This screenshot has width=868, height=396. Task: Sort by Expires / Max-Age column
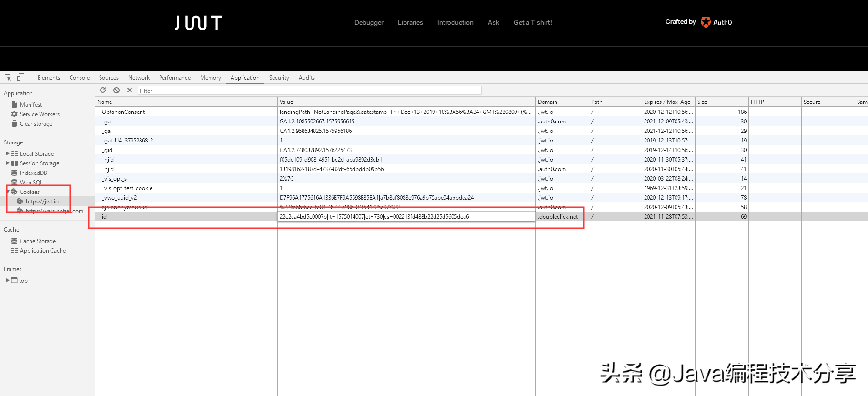[x=668, y=102]
